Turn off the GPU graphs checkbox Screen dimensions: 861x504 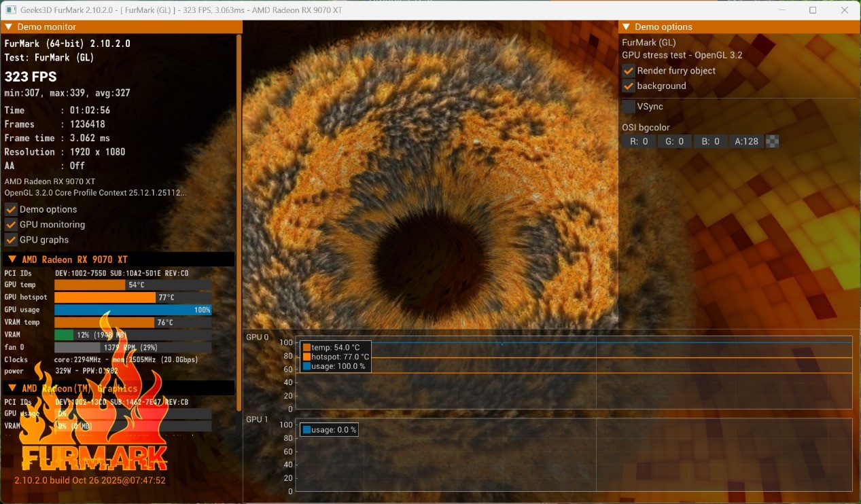[11, 240]
